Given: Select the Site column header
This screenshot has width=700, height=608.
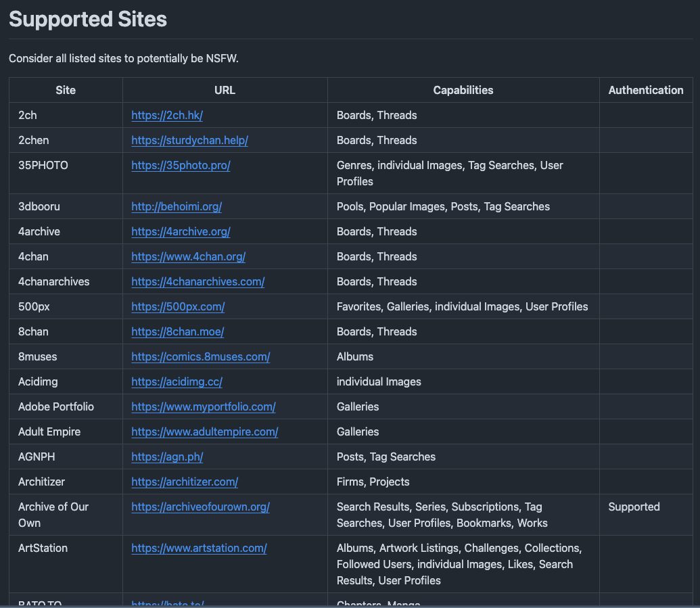Looking at the screenshot, I should click(x=66, y=90).
